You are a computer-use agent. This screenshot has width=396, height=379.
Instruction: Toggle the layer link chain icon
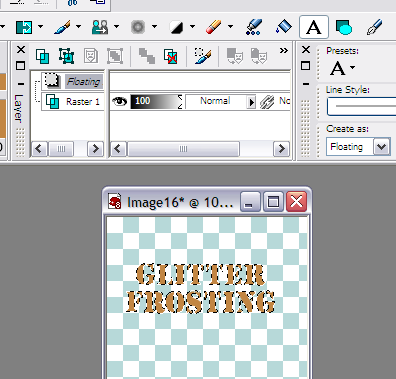tap(267, 102)
